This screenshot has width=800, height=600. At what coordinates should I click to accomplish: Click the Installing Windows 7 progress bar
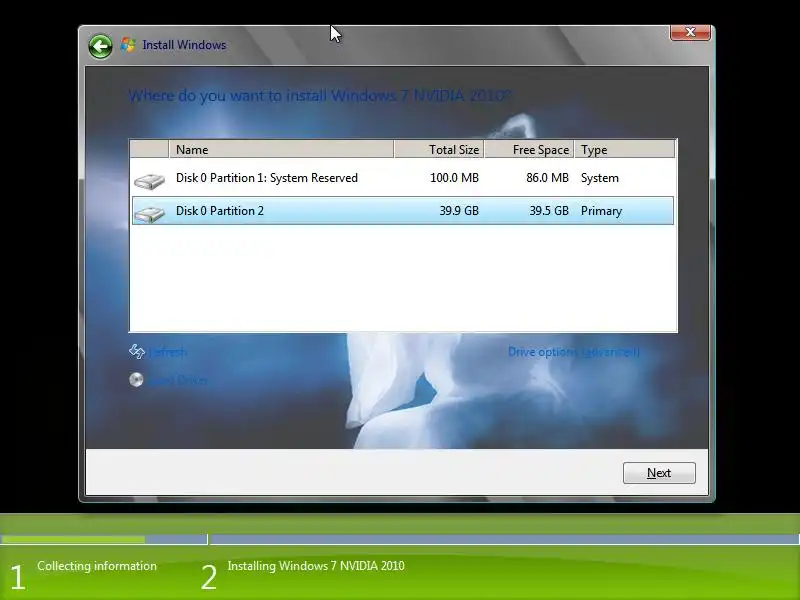coord(504,539)
